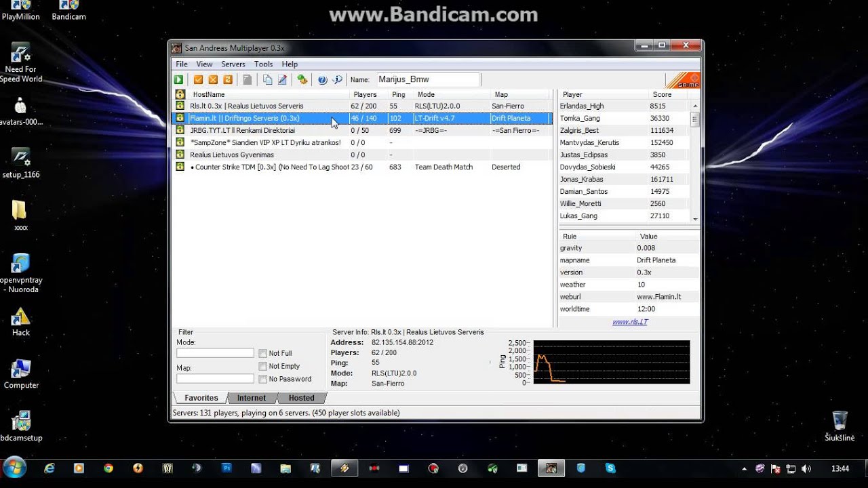Enable the No Password filter checkbox
Image resolution: width=868 pixels, height=488 pixels.
[262, 380]
